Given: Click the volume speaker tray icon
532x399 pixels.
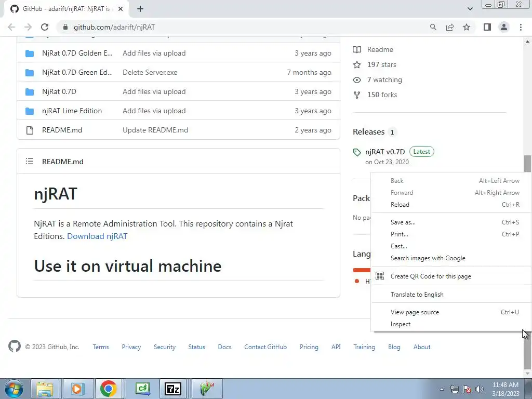Looking at the screenshot, I should 480,389.
